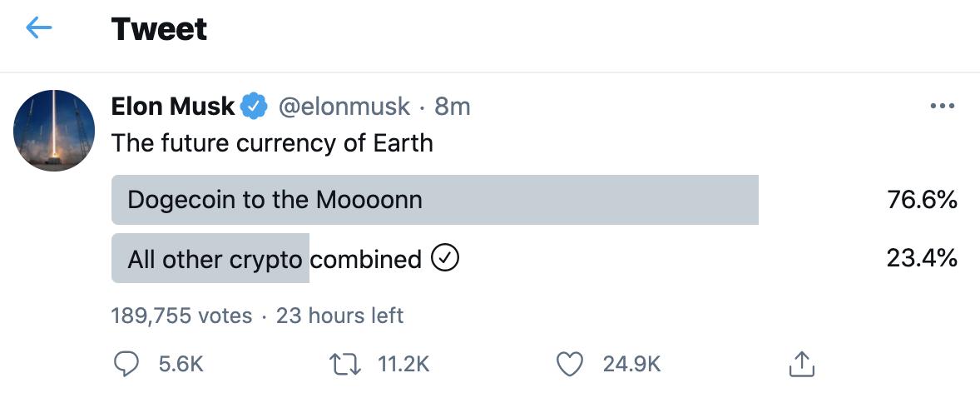Open the more options ellipsis menu
980x393 pixels.
942,107
